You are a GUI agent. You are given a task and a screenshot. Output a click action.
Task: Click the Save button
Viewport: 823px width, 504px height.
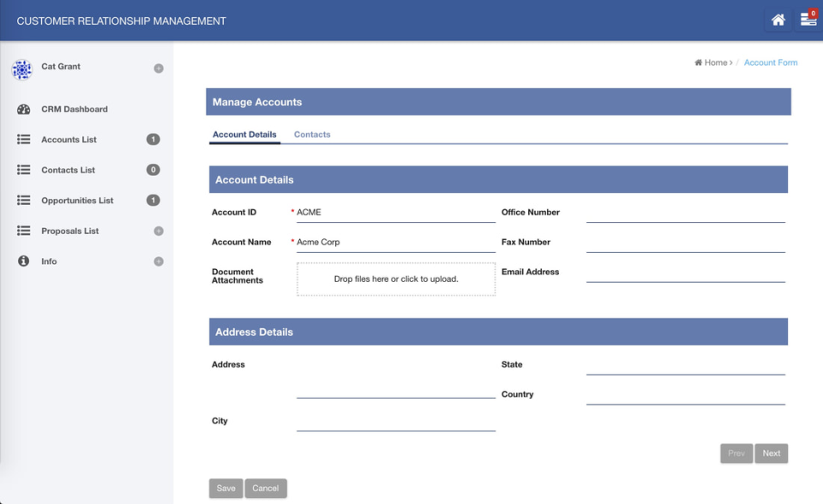tap(225, 488)
